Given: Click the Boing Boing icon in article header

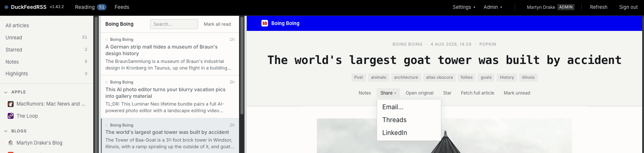Looking at the screenshot, I should (x=265, y=23).
